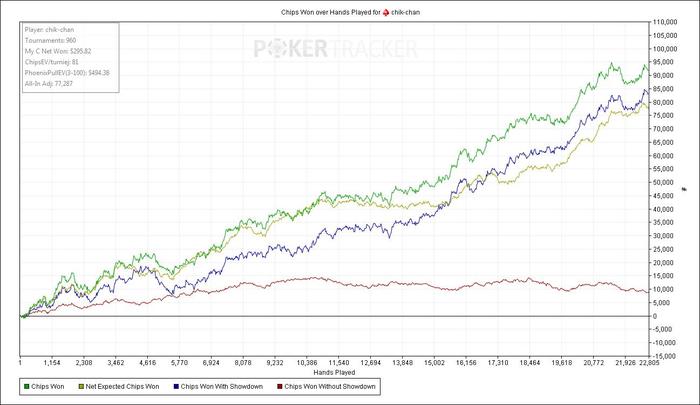Click x-axis tick label '5,770'
Screen dimensions: 700x405
tap(179, 363)
